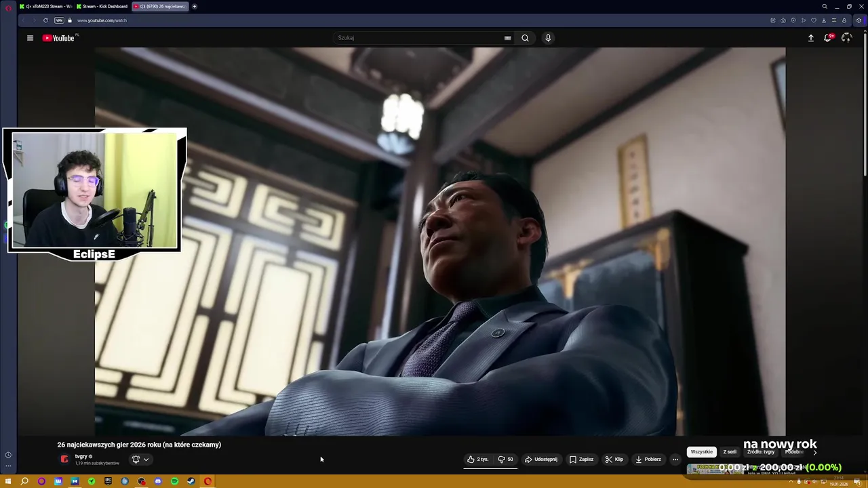Viewport: 868px width, 488px height.
Task: Open the YouTube create upload icon
Action: pyautogui.click(x=810, y=38)
